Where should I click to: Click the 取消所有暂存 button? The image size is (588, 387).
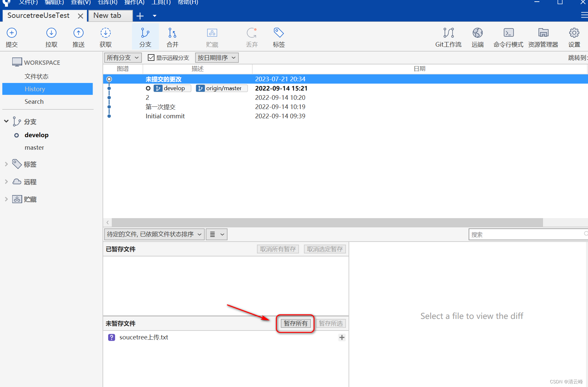tap(278, 249)
